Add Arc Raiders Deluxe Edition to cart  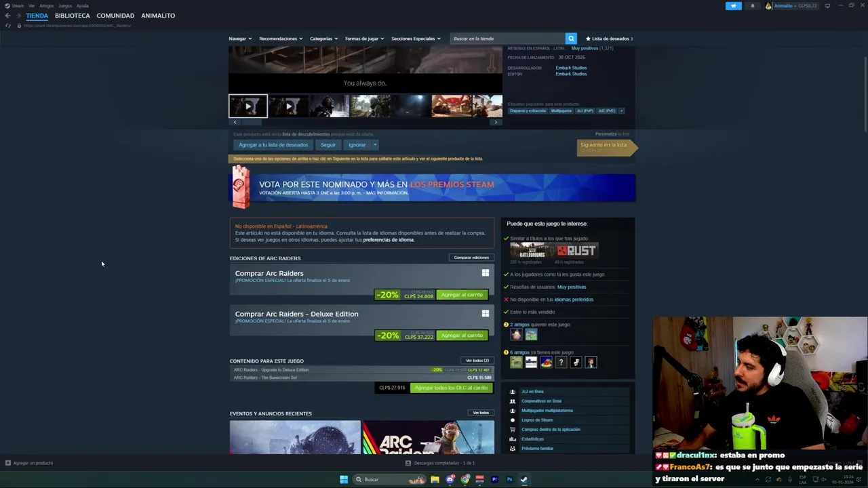click(462, 335)
